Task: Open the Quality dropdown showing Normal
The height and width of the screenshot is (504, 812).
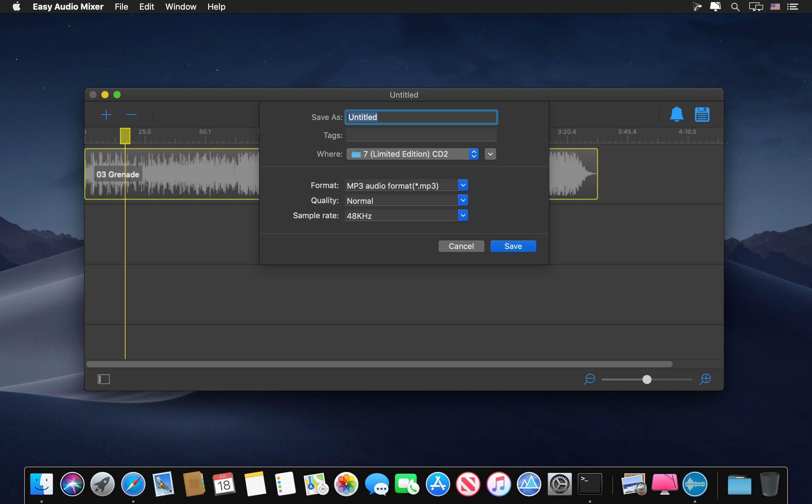Action: click(463, 200)
